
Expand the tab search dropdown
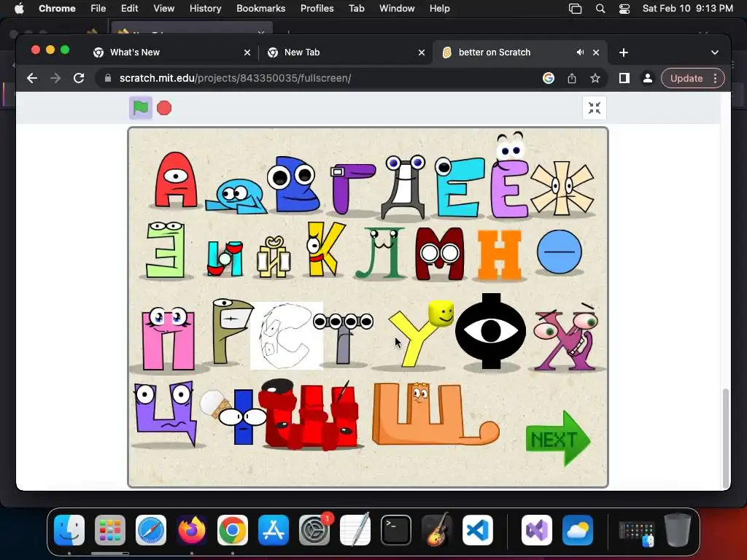[x=715, y=52]
